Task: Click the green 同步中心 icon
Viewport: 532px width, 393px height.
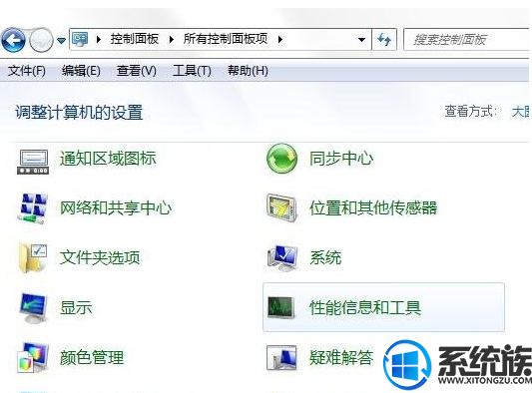Action: 281,159
